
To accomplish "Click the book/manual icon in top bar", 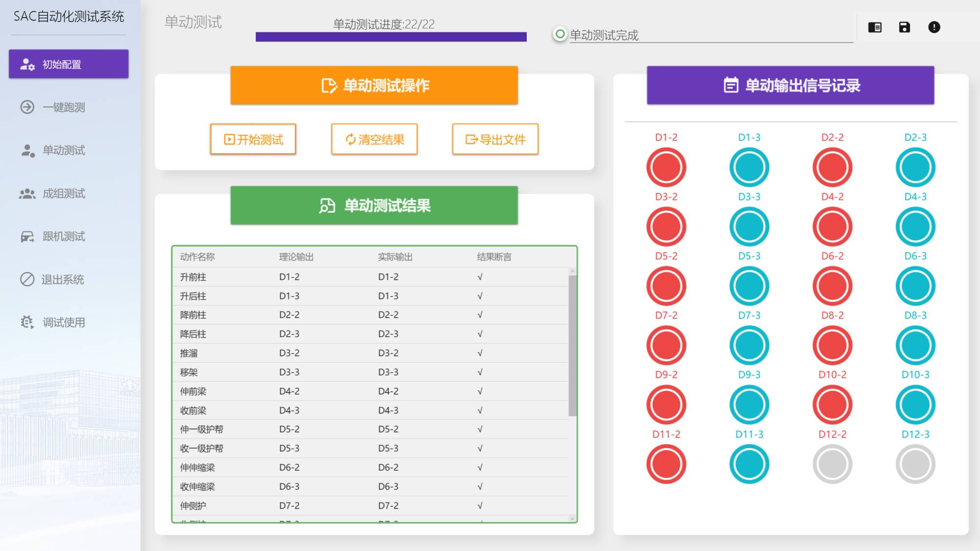I will pyautogui.click(x=875, y=27).
